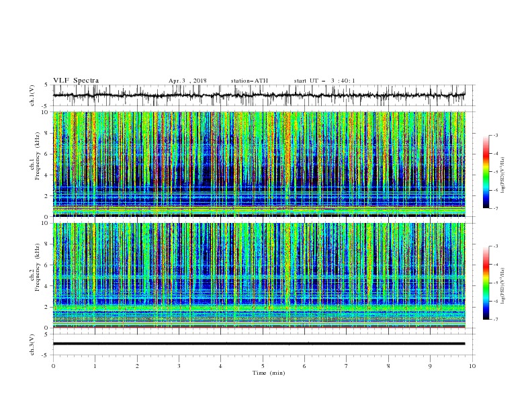532x411 pixels.
Task: Select the lower color bar's log(PSD) label
Action: (x=503, y=285)
